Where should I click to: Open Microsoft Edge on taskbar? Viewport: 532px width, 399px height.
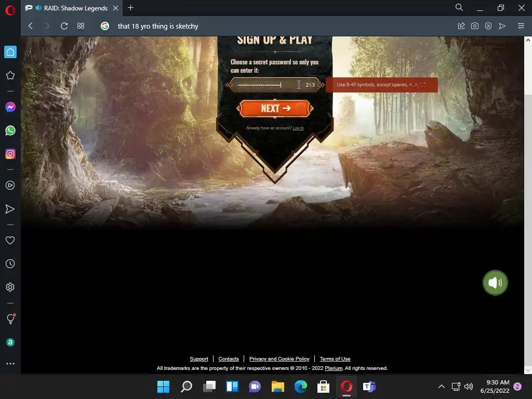point(301,387)
